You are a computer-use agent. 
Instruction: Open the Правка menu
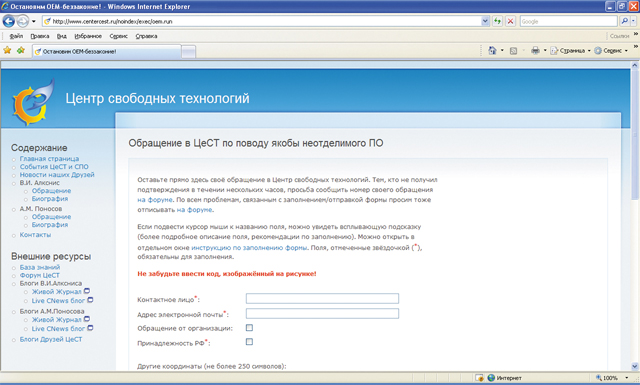40,36
